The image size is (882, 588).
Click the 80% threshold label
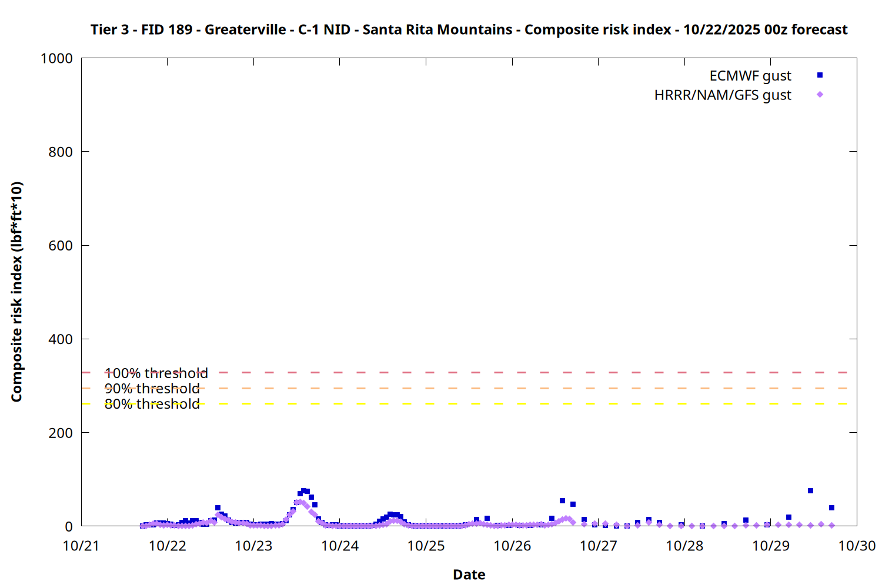pos(152,404)
